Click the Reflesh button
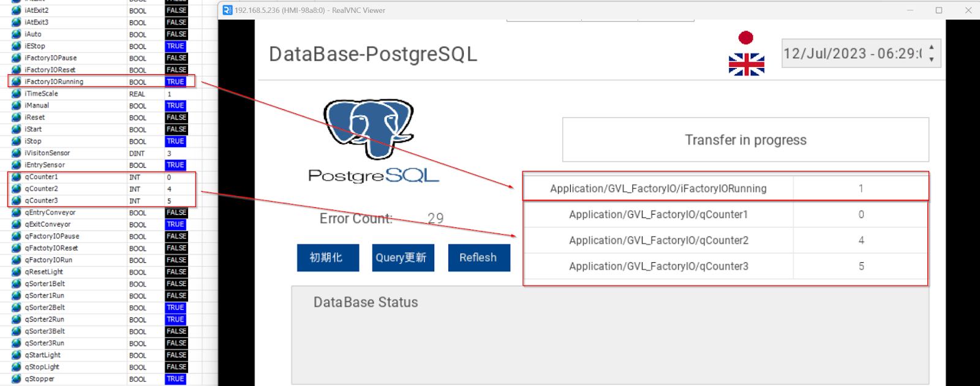The height and width of the screenshot is (386, 980). [x=478, y=257]
